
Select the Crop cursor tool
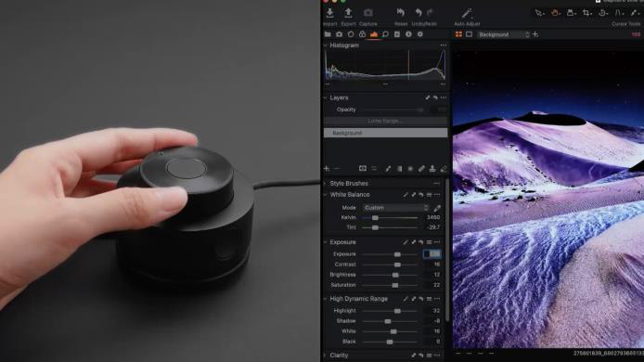pos(586,13)
